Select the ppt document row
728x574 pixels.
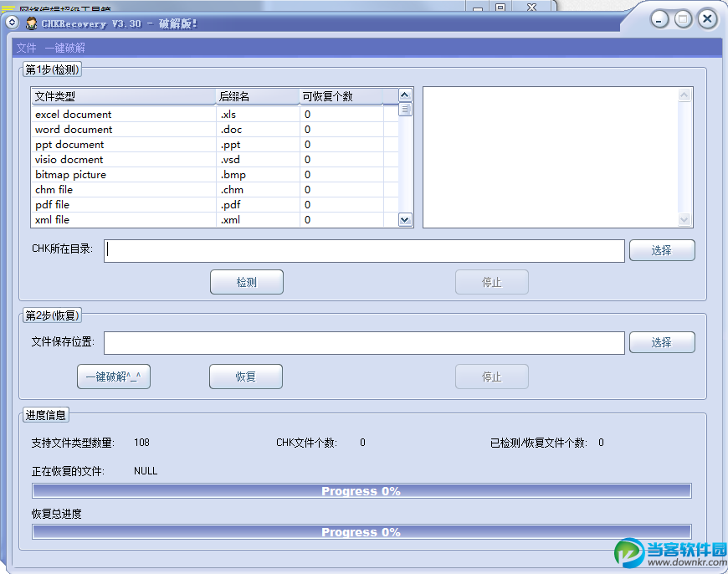coord(214,145)
